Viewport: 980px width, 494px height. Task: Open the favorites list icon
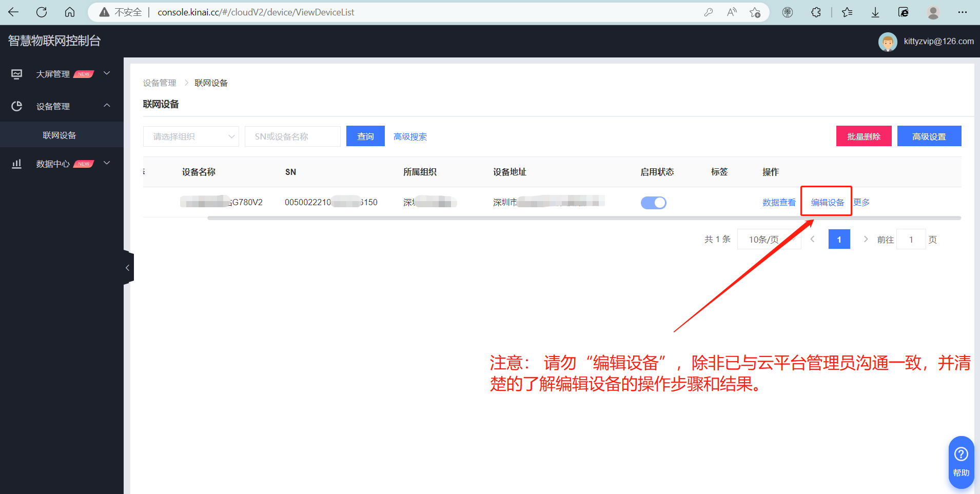(x=847, y=12)
